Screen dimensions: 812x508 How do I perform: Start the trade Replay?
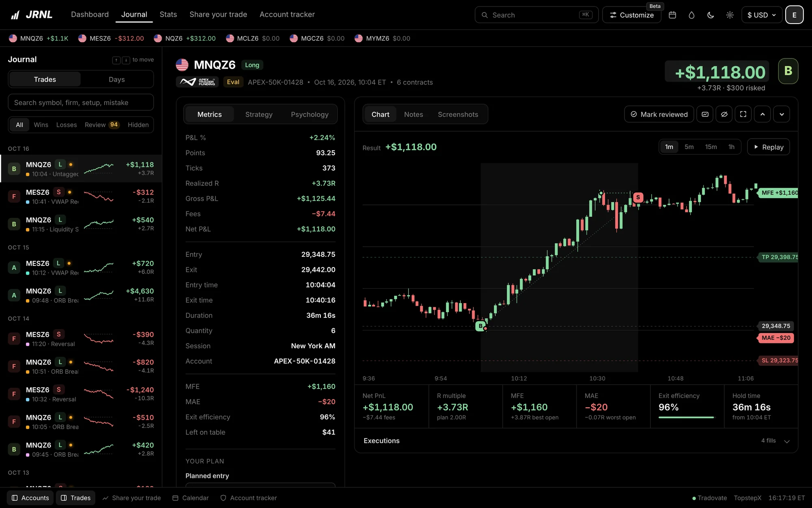(x=768, y=147)
